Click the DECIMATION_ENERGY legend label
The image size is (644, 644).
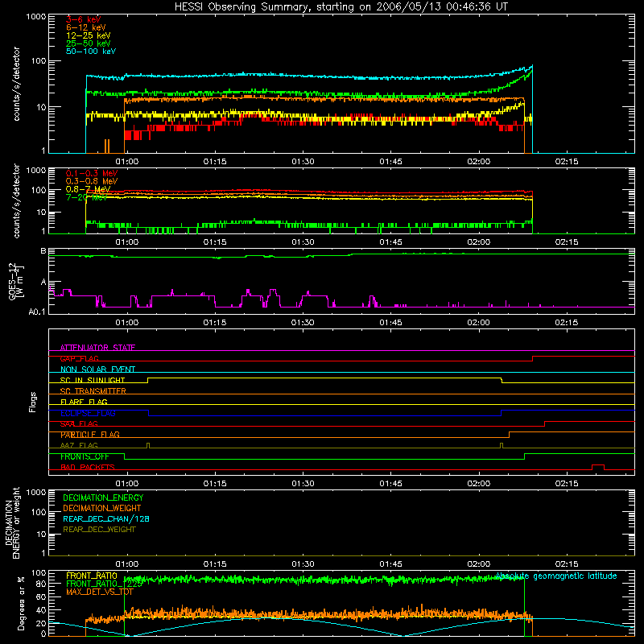point(103,497)
